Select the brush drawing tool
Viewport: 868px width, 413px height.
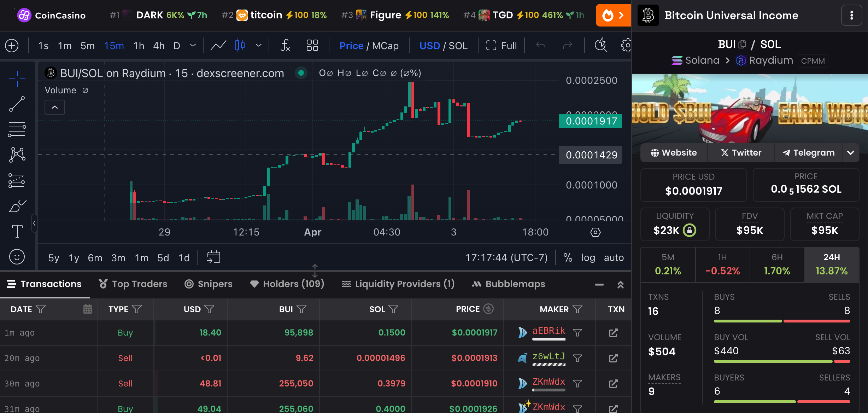17,206
